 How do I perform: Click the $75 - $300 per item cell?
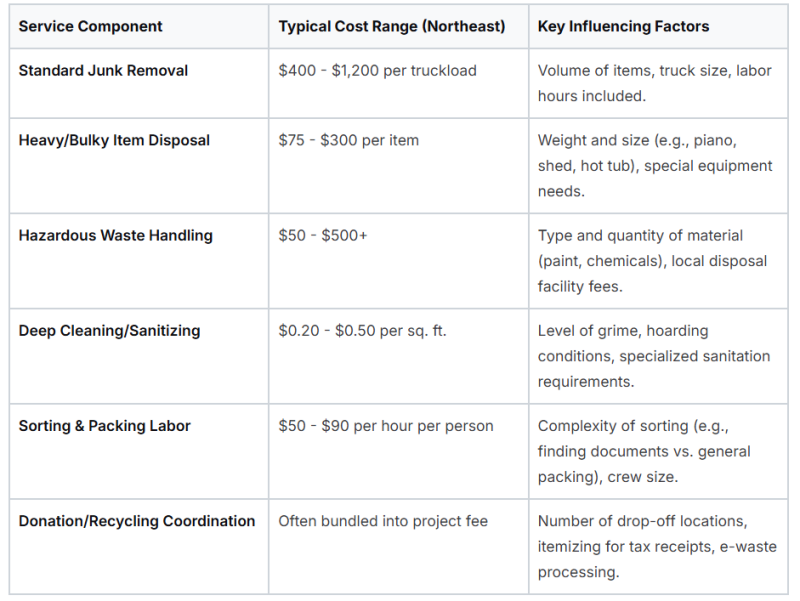click(x=348, y=140)
